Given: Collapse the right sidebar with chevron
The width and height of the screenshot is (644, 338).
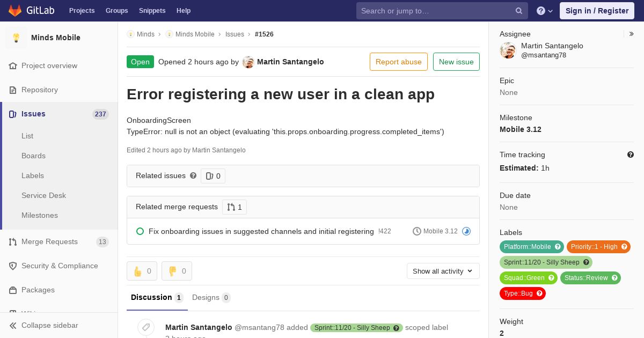Looking at the screenshot, I should 632,34.
